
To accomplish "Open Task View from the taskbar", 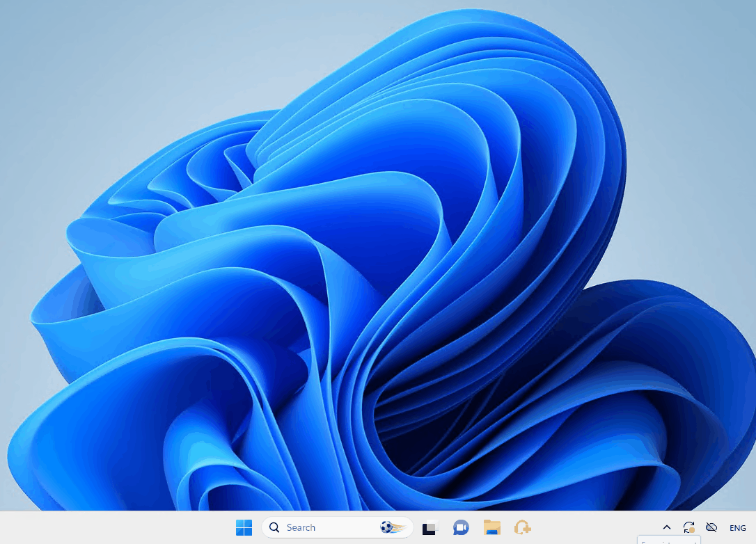I will (x=430, y=527).
